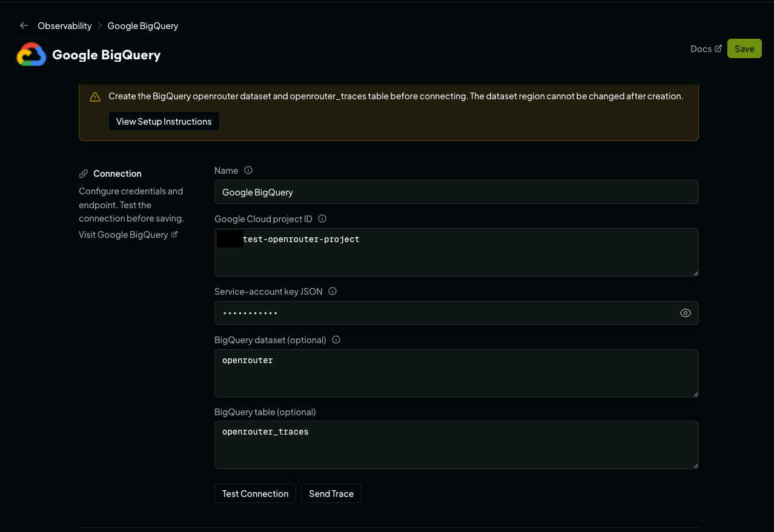The width and height of the screenshot is (774, 532).
Task: Click the back arrow icon
Action: [24, 25]
